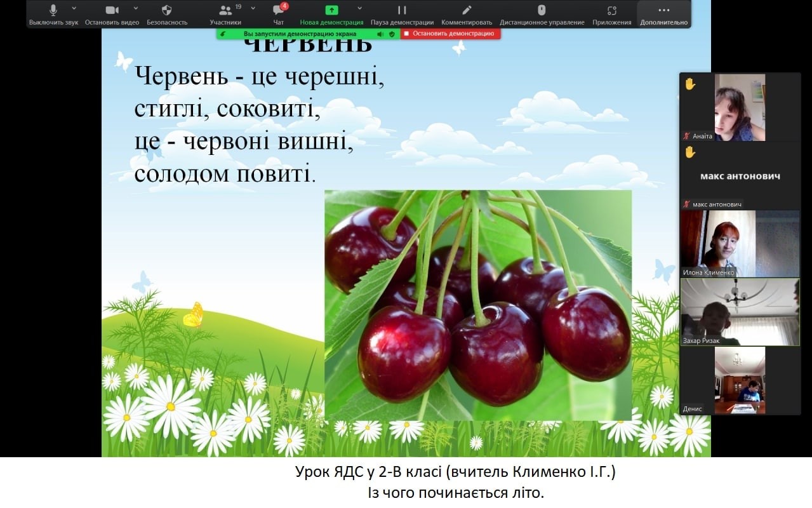Expand the arrow next to Новая демонстрация

coord(360,8)
